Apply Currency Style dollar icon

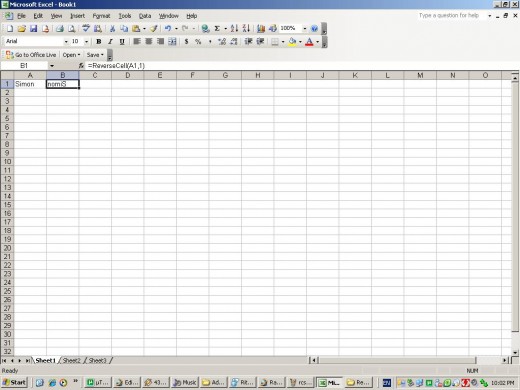tap(186, 42)
